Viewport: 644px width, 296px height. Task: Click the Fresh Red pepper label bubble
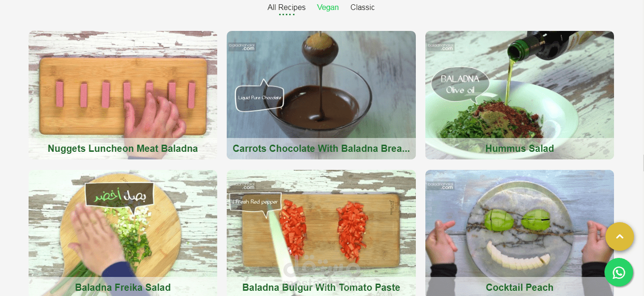coord(255,202)
